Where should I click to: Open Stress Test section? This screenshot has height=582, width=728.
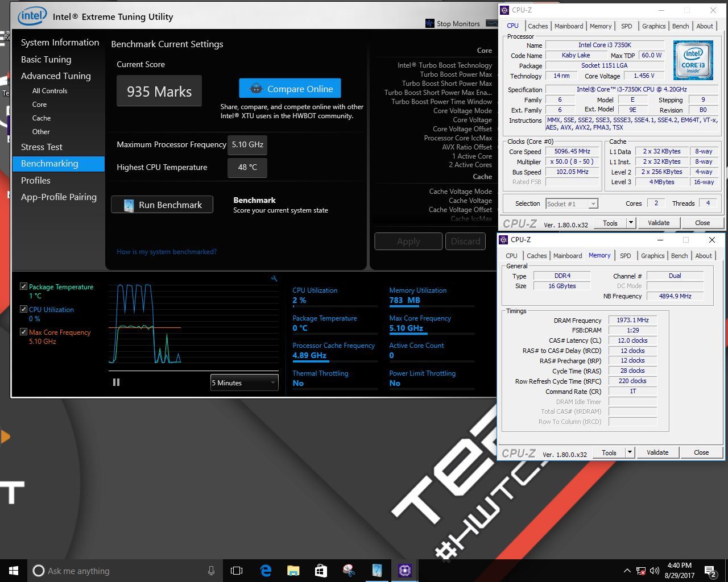pos(42,147)
